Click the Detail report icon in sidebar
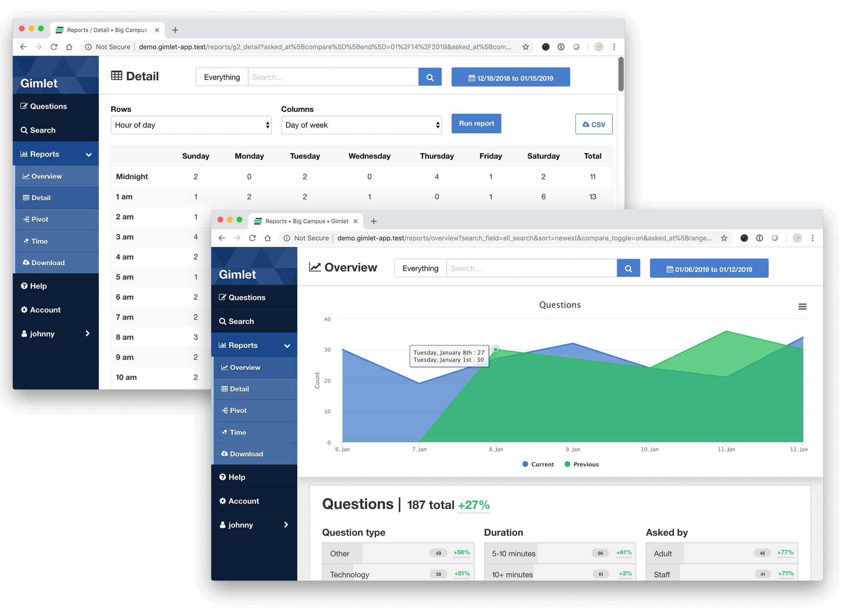Image resolution: width=850 pixels, height=616 pixels. pos(27,197)
